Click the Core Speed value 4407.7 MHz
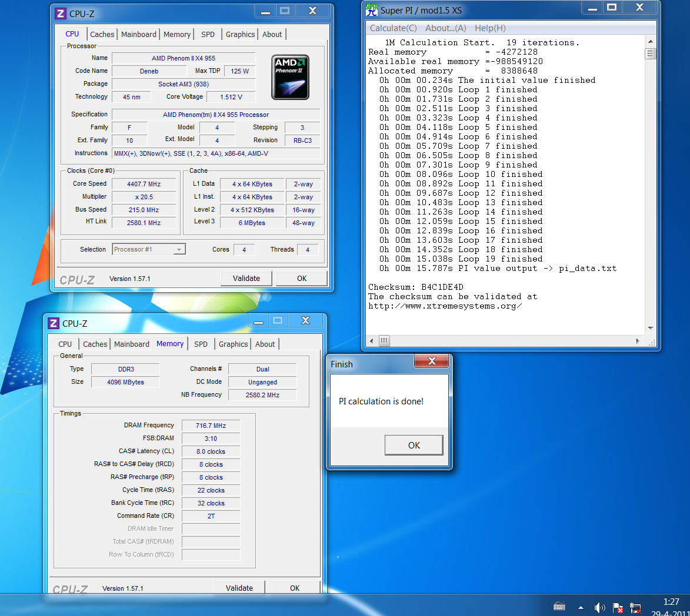The height and width of the screenshot is (616, 690). (x=144, y=184)
